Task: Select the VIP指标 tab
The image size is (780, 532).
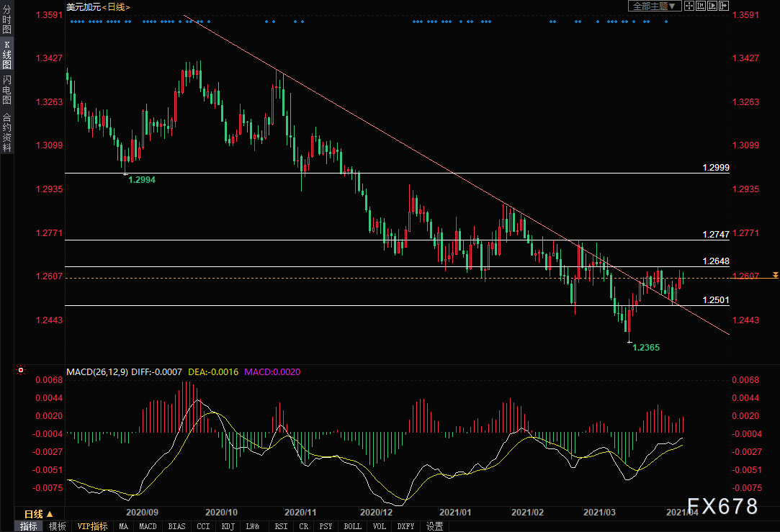Action: point(92,526)
